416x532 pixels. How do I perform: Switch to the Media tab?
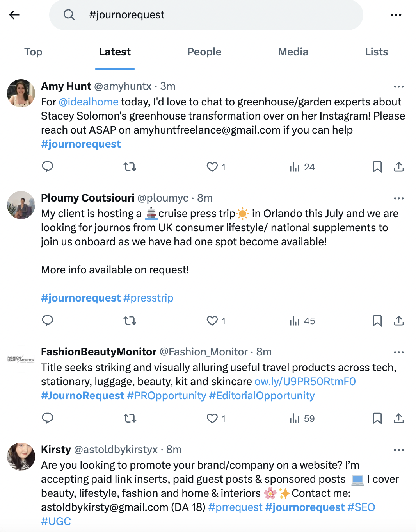point(293,52)
